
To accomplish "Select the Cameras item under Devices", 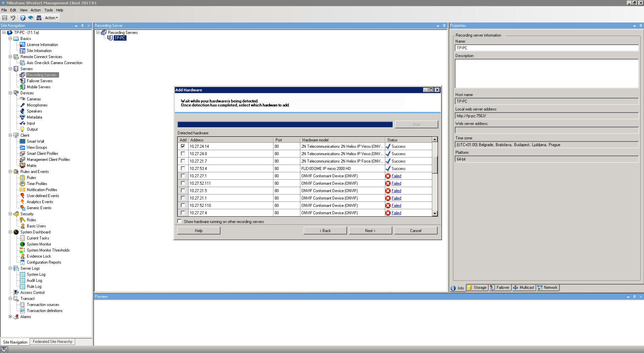I will click(x=34, y=99).
